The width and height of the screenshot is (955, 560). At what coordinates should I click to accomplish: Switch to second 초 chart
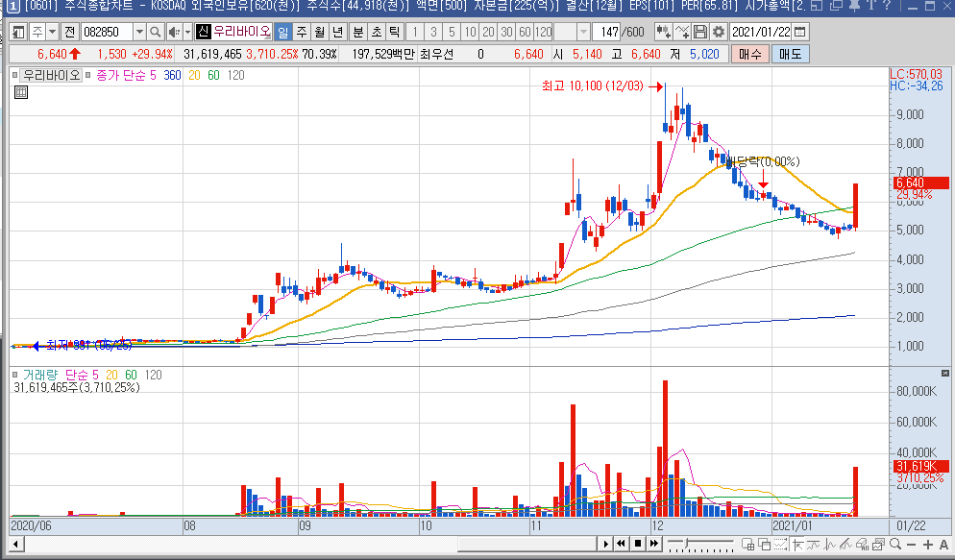coord(377,32)
